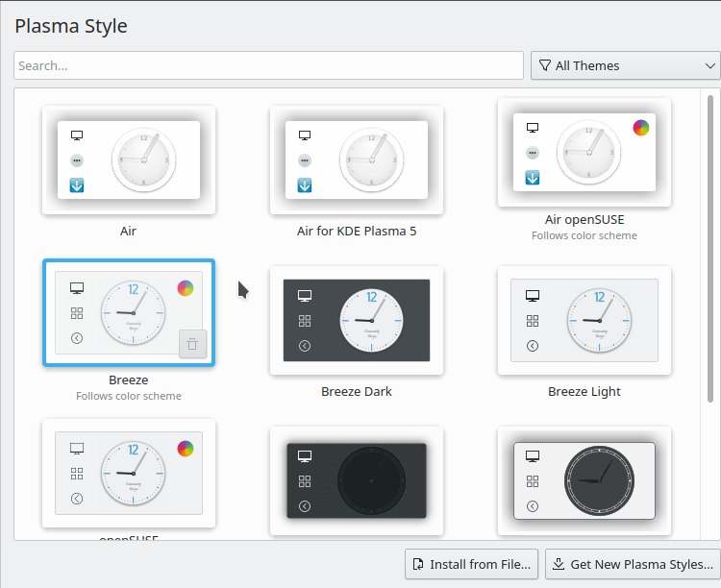
Task: Click the clock face in Breeze Light preview
Action: [599, 321]
